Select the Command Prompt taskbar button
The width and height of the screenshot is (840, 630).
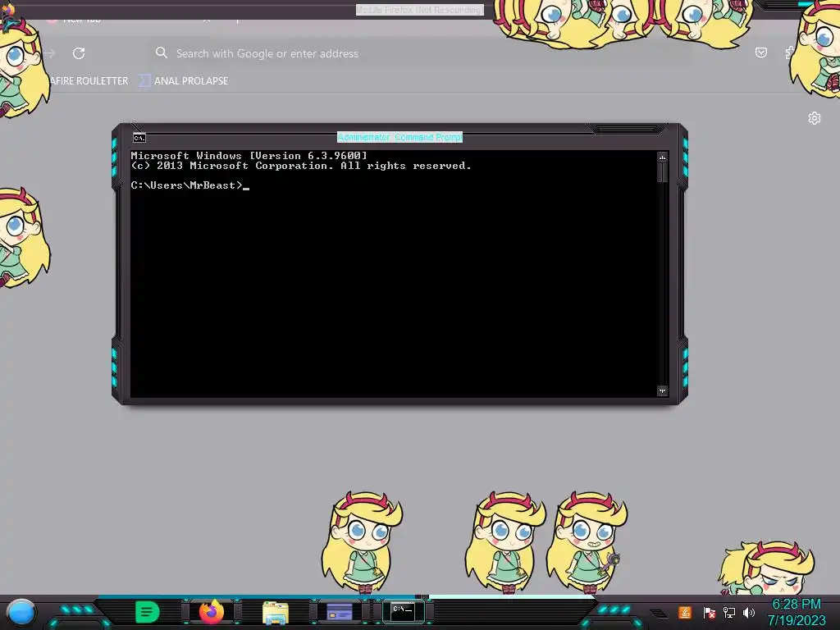[403, 611]
